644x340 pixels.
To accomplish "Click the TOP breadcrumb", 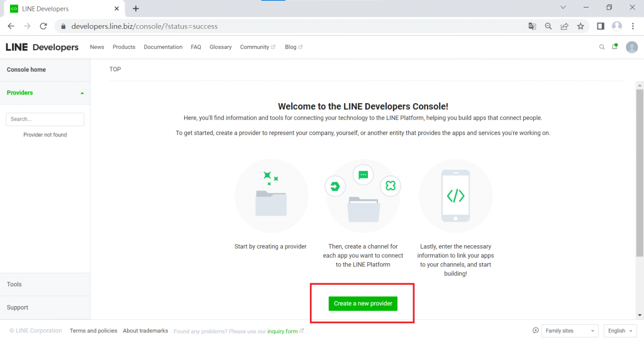I will [x=115, y=69].
